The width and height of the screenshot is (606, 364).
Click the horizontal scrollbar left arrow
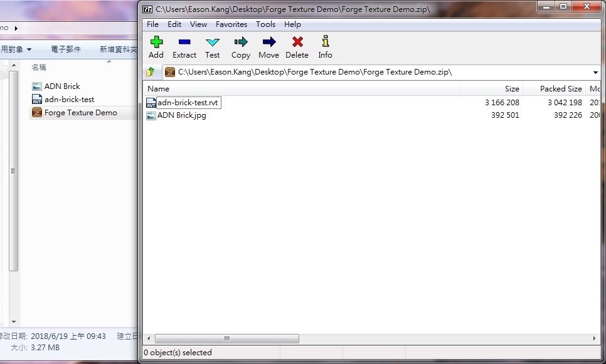click(x=149, y=338)
